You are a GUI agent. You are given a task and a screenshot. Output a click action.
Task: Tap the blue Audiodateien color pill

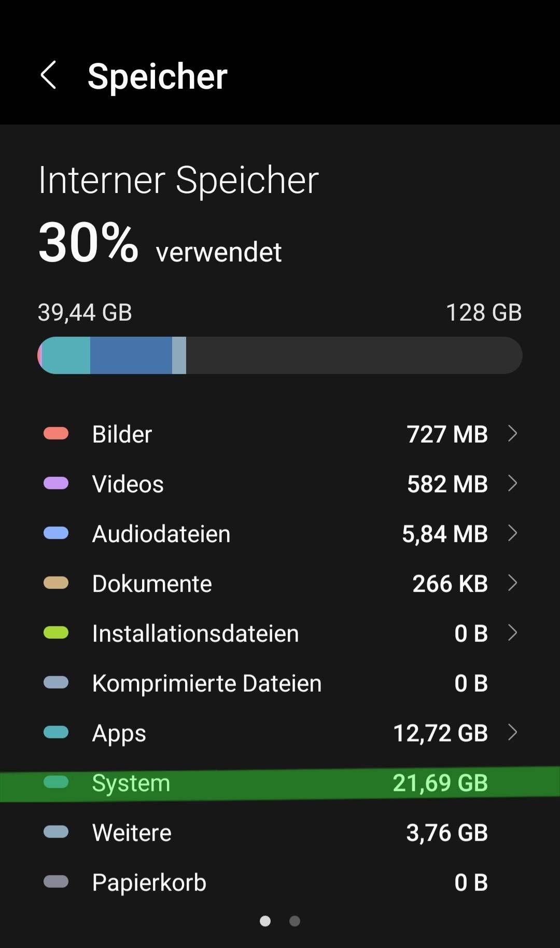[56, 533]
